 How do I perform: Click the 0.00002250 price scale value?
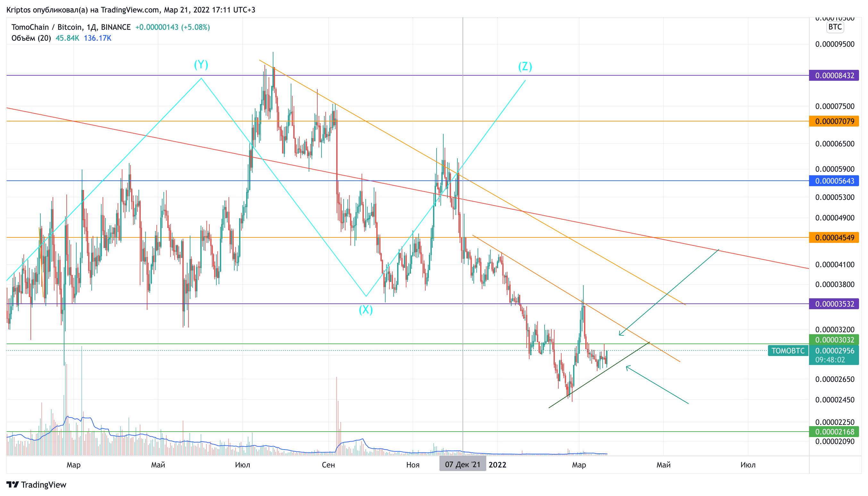pos(835,422)
